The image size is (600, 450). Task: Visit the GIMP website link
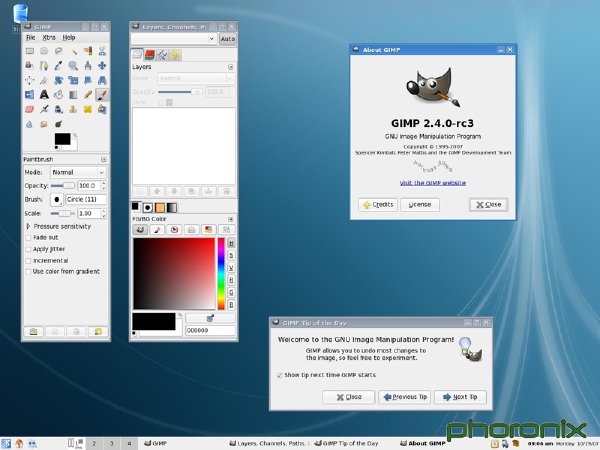point(433,183)
